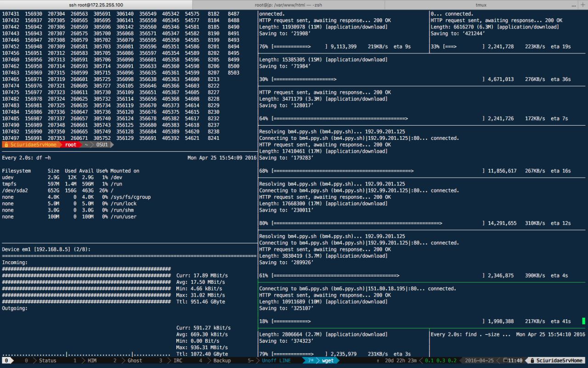The image size is (588, 368).
Task: Click the OSU1 segment of the prompt
Action: (102, 144)
